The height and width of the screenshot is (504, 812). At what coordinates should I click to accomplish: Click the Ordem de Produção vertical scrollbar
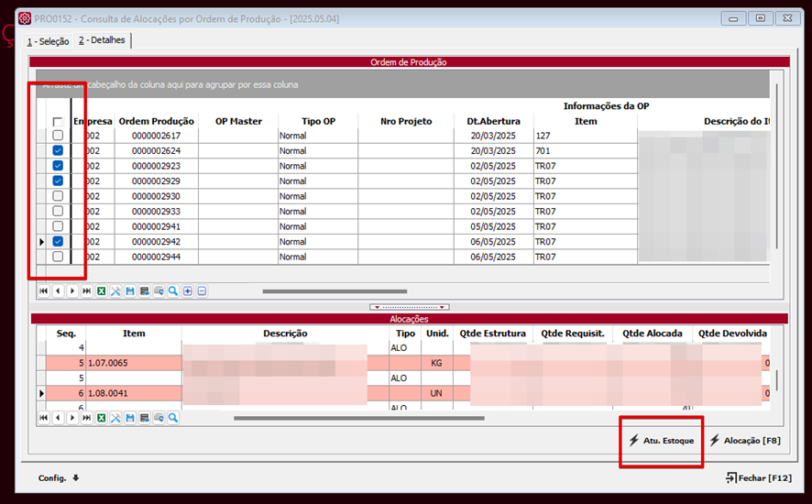(x=777, y=166)
